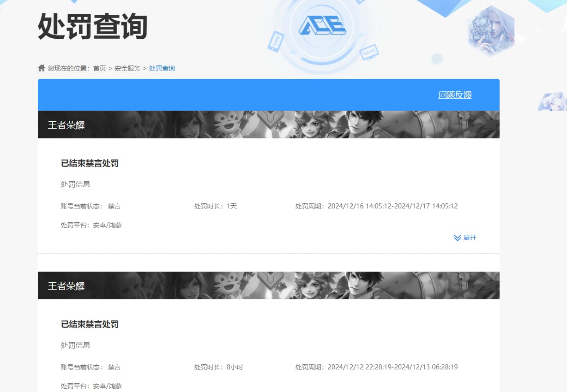The image size is (567, 392).
Task: Open the 首页 breadcrumb link
Action: coord(100,68)
